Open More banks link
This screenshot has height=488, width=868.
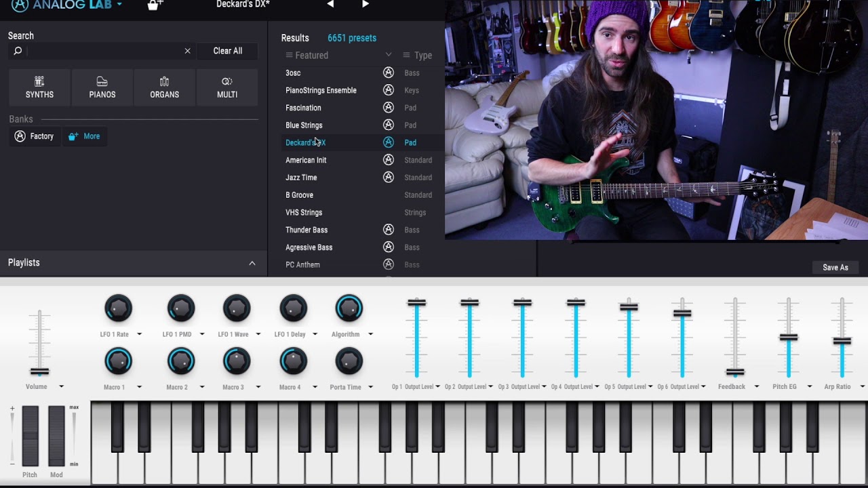(85, 136)
